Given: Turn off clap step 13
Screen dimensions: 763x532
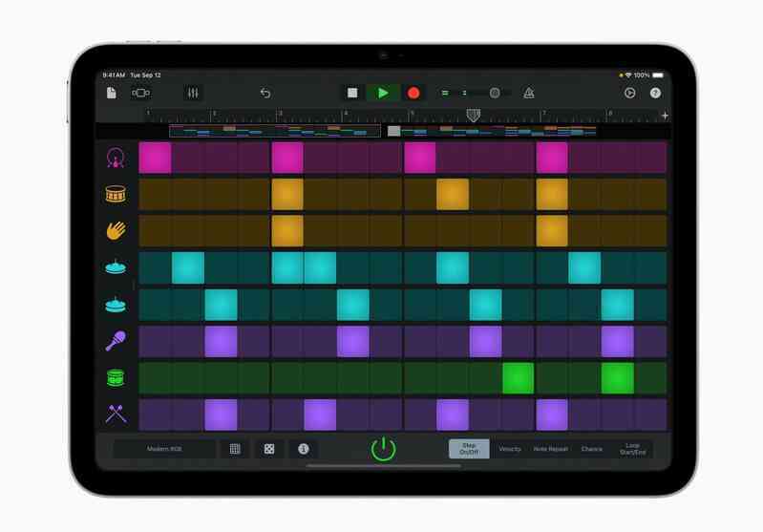Looking at the screenshot, I should pos(552,231).
